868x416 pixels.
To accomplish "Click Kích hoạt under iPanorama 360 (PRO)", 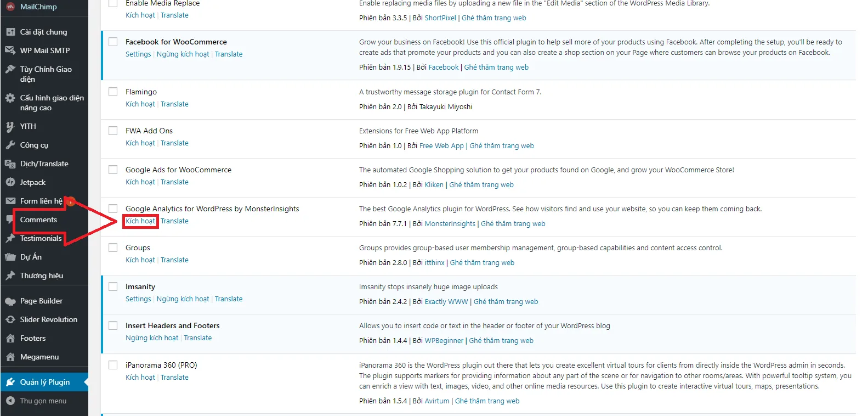I will (x=140, y=378).
